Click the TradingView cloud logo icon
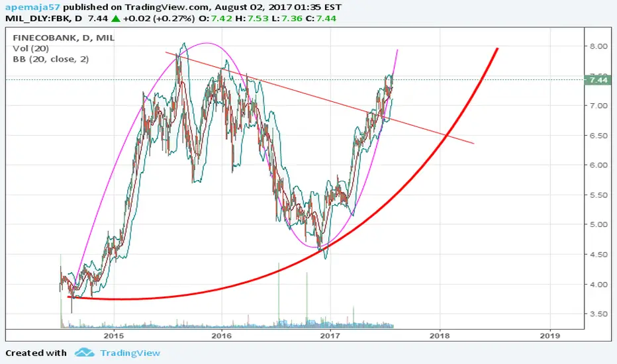The image size is (617, 364). 84,352
